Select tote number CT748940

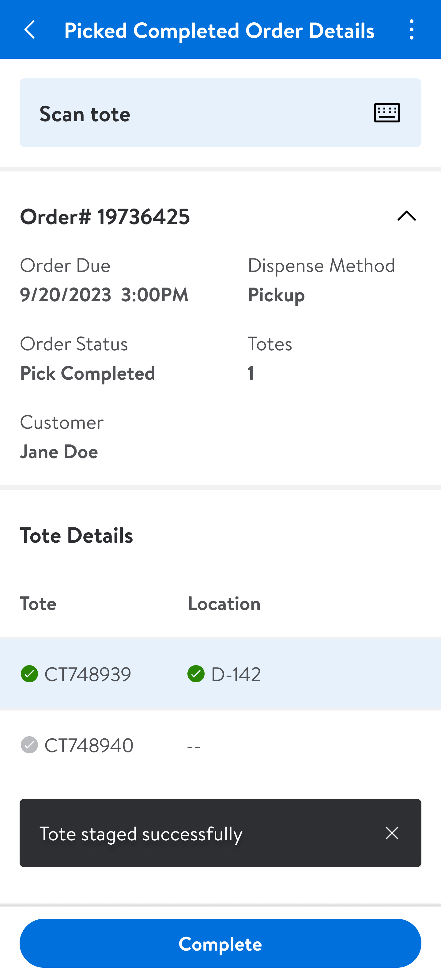tap(89, 745)
